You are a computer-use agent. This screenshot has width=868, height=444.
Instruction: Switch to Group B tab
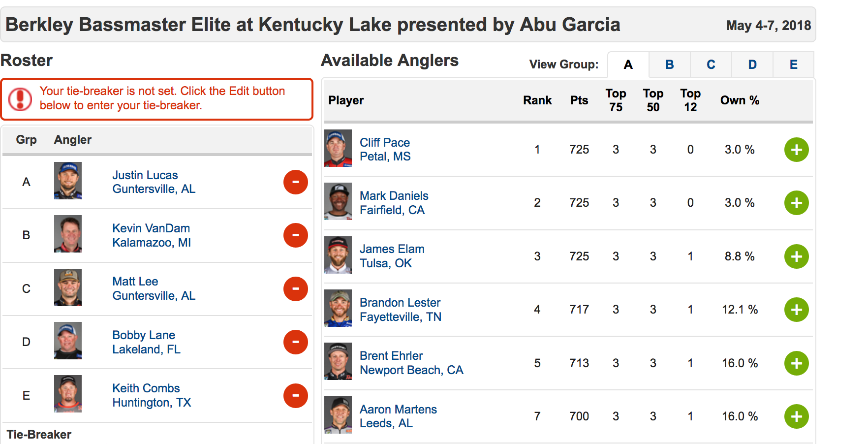coord(669,64)
